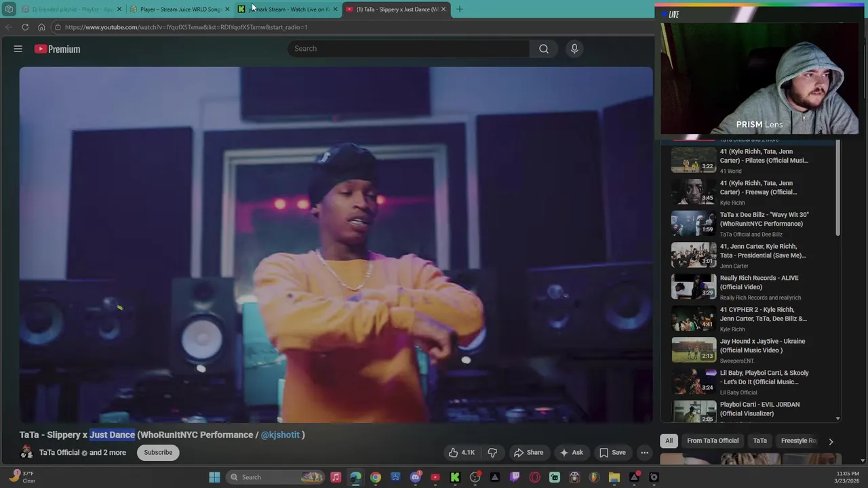Play Presidential (Save Me) thumbnail

click(693, 254)
